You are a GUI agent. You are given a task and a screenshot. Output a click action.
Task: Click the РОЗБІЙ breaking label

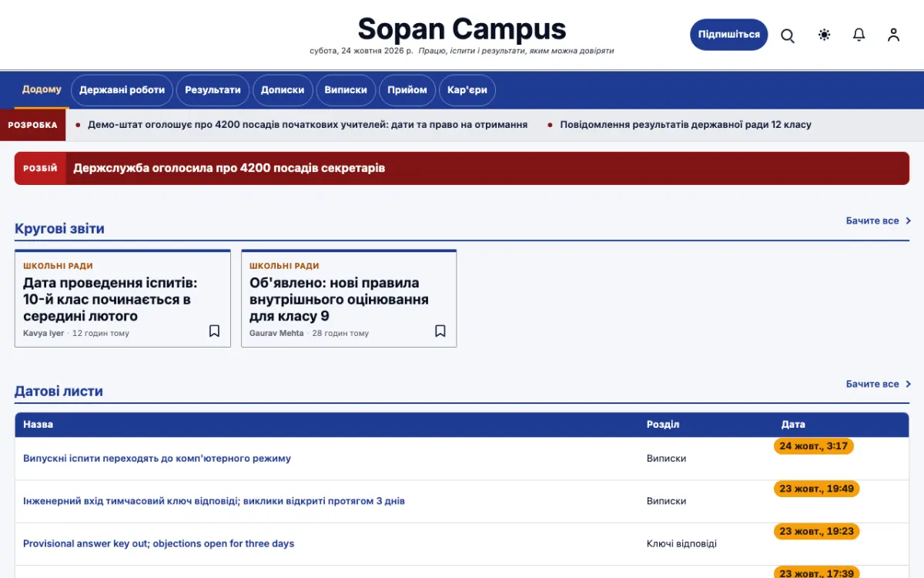(40, 168)
